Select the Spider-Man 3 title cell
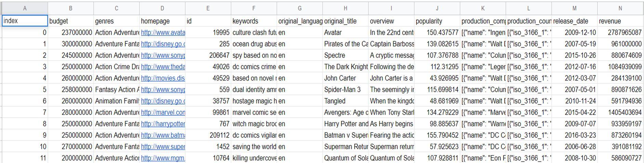Viewport: 644px width, 163px height. (345, 89)
